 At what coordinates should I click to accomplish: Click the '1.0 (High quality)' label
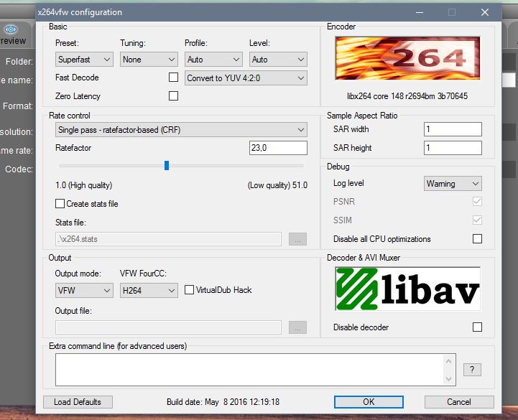pos(83,185)
